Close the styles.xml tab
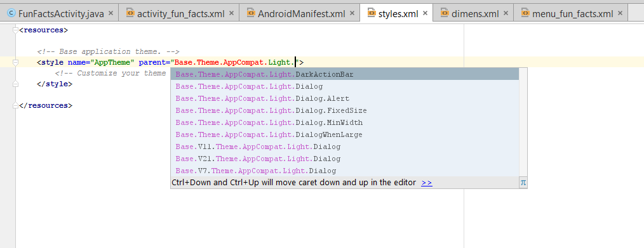This screenshot has width=644, height=248. [426, 13]
